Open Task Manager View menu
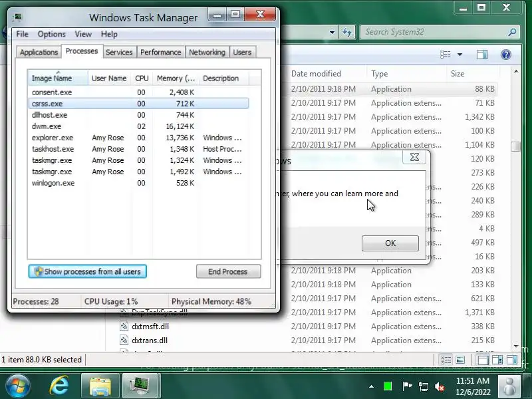This screenshot has height=399, width=532. coord(83,35)
